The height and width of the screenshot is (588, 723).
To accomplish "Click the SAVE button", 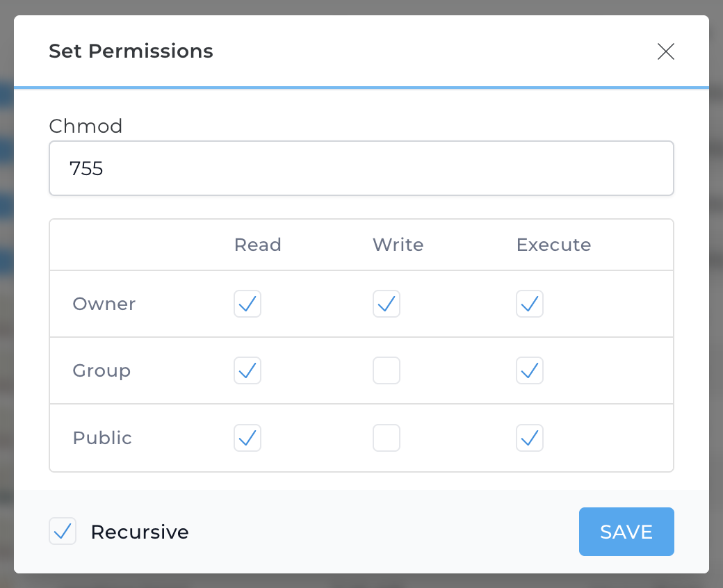I will (x=626, y=531).
